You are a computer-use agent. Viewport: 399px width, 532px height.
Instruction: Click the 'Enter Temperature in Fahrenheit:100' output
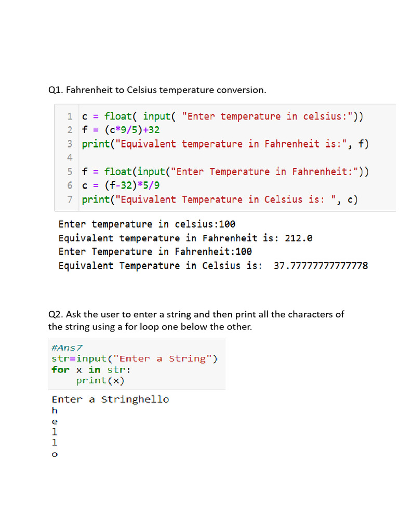pyautogui.click(x=155, y=252)
